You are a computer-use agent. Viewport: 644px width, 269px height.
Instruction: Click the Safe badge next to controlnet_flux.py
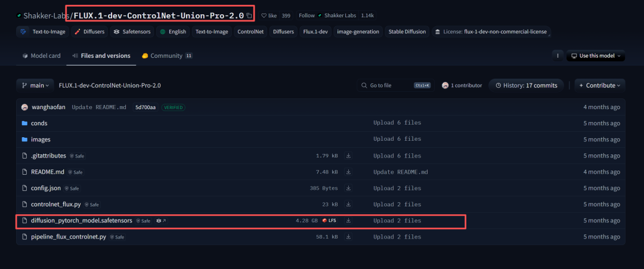92,205
